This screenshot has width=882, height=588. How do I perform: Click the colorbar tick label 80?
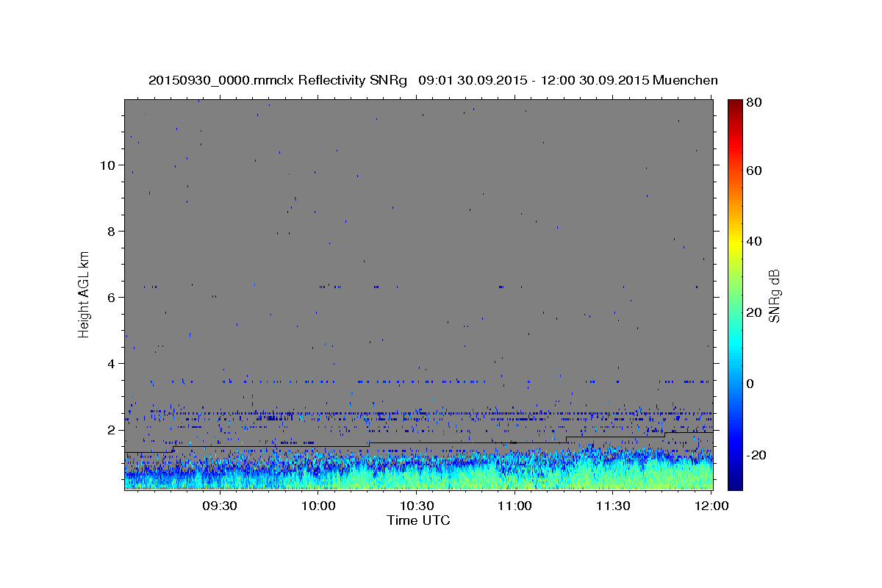coord(754,104)
